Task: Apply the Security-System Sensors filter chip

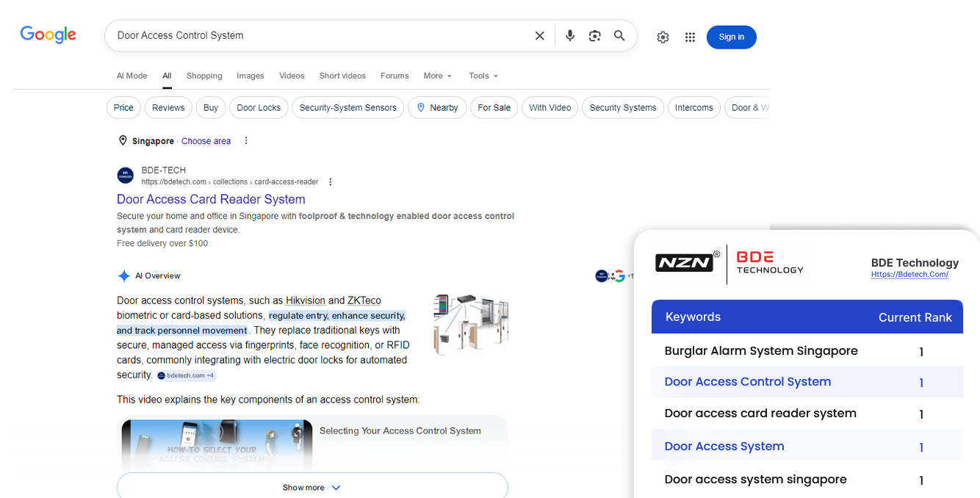Action: pyautogui.click(x=348, y=107)
